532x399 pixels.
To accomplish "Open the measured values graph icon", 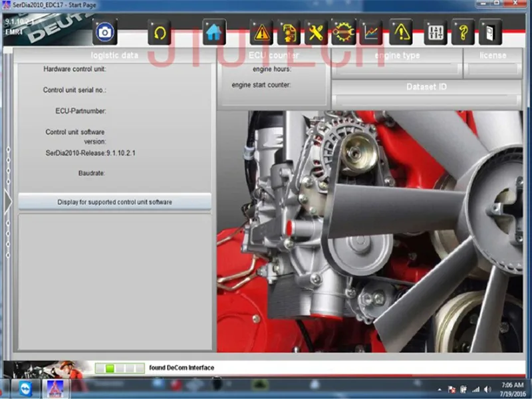I will (x=371, y=32).
